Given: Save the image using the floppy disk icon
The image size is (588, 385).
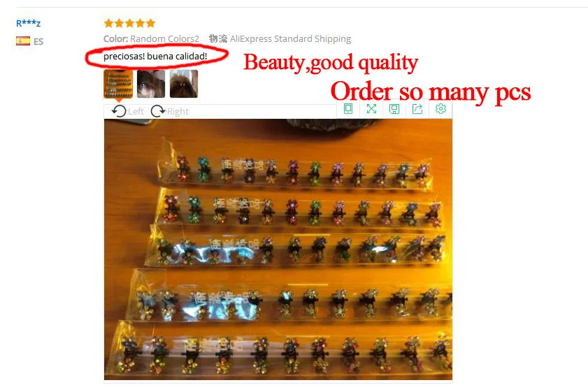Looking at the screenshot, I should point(394,109).
